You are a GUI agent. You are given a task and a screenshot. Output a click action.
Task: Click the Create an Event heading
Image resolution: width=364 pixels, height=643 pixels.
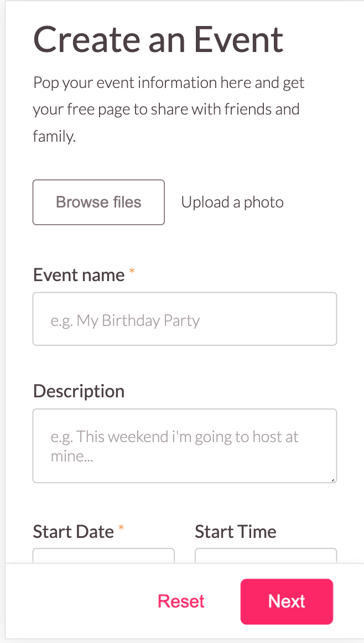click(158, 39)
